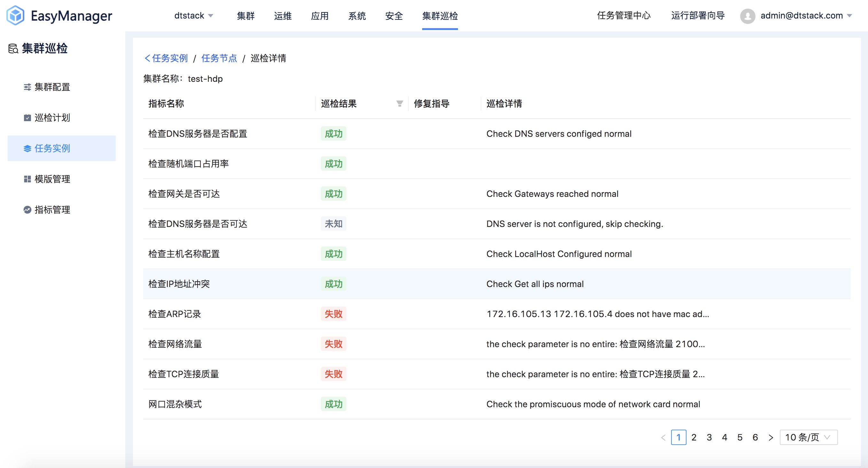Navigate to 任务节点 breadcrumb link
This screenshot has width=868, height=468.
click(x=219, y=58)
